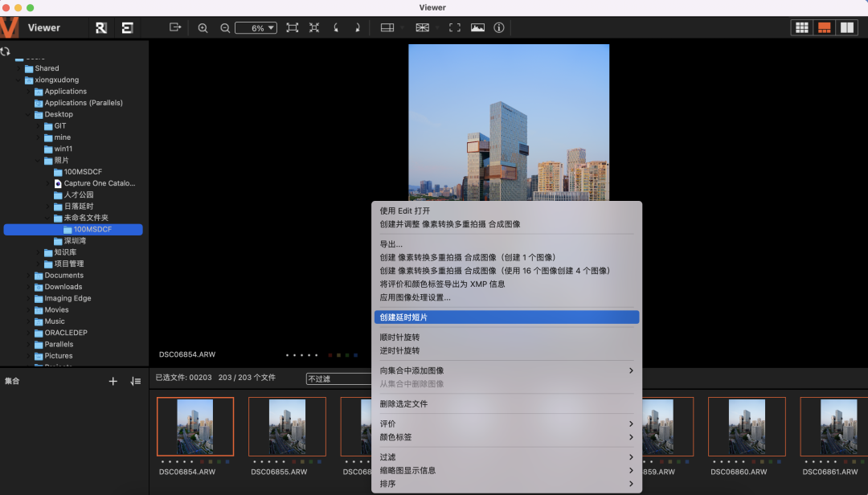Select Capture One Catalog item in tree
The image size is (868, 495).
click(x=95, y=183)
